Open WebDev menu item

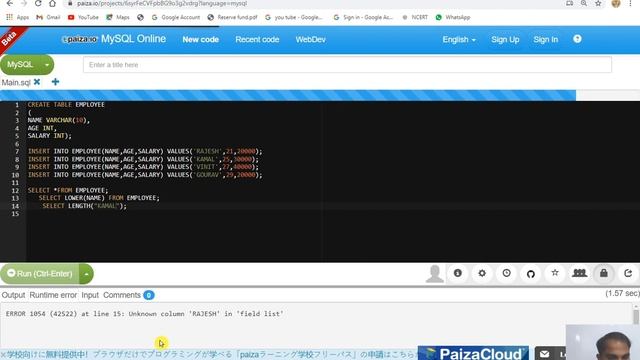pyautogui.click(x=311, y=40)
